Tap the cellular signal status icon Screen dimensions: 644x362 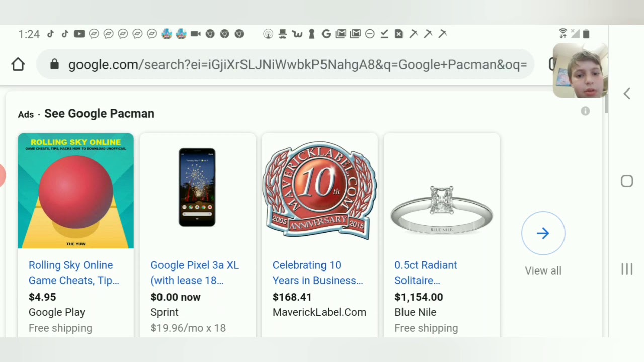pos(575,34)
